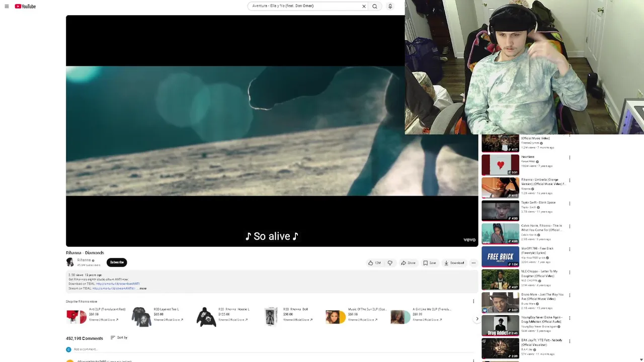Play Rihanna Umbrella Orange Version thumbnail
Screen dimensions: 644x362
(500, 188)
